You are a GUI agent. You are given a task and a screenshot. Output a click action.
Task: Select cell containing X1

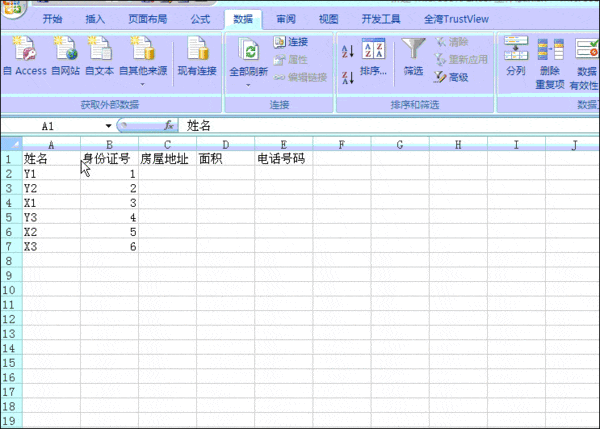(51, 203)
